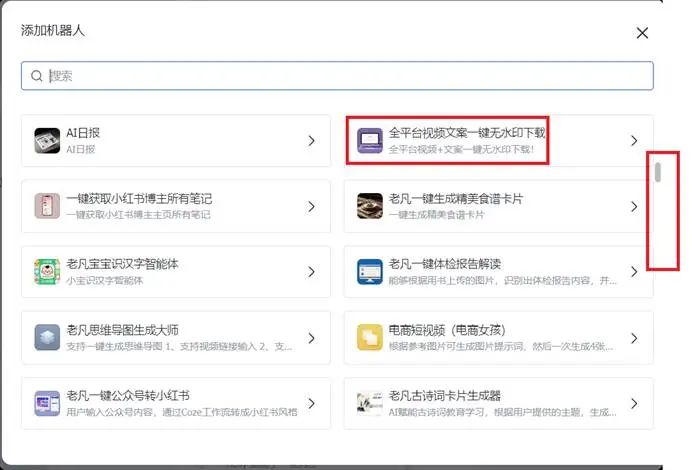
Task: Open chevron for 老凡思维导图生成大师
Action: (x=312, y=338)
